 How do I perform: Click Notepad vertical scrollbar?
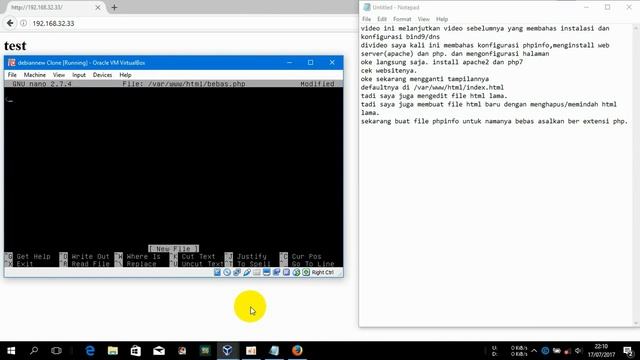636,176
